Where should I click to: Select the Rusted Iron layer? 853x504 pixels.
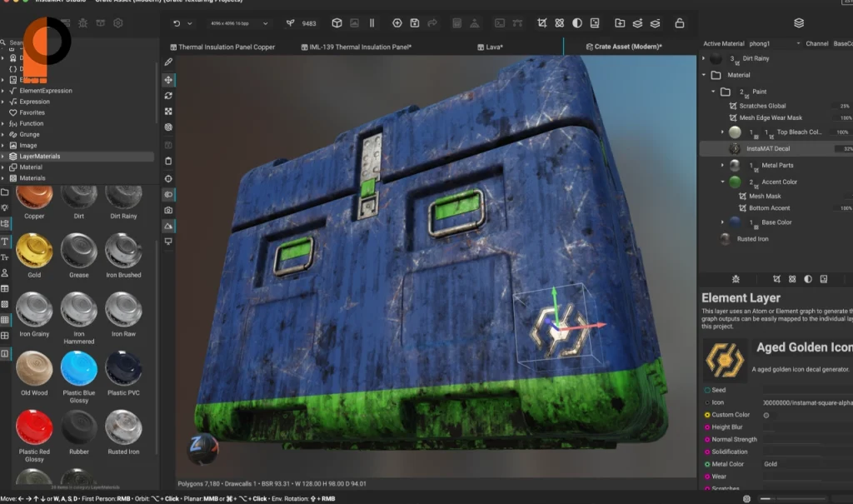click(752, 239)
